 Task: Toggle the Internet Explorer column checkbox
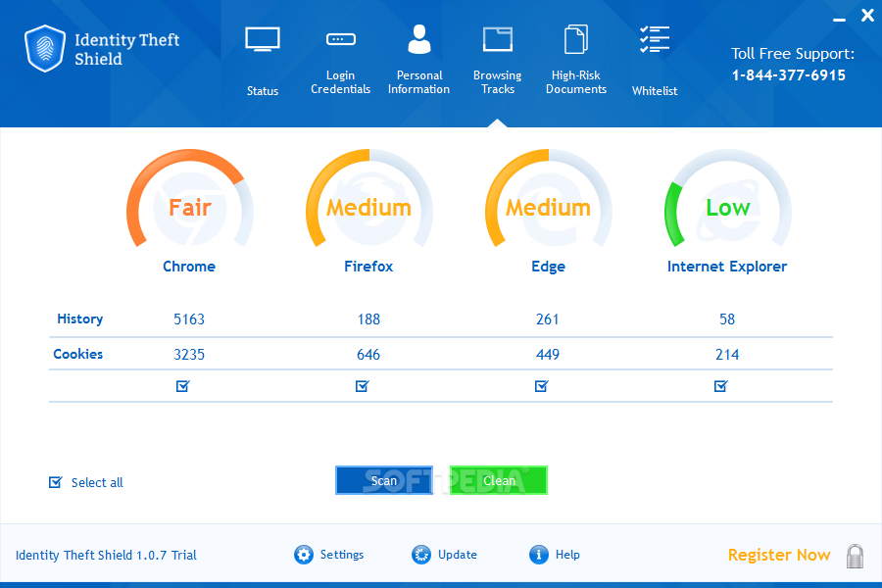coord(720,386)
